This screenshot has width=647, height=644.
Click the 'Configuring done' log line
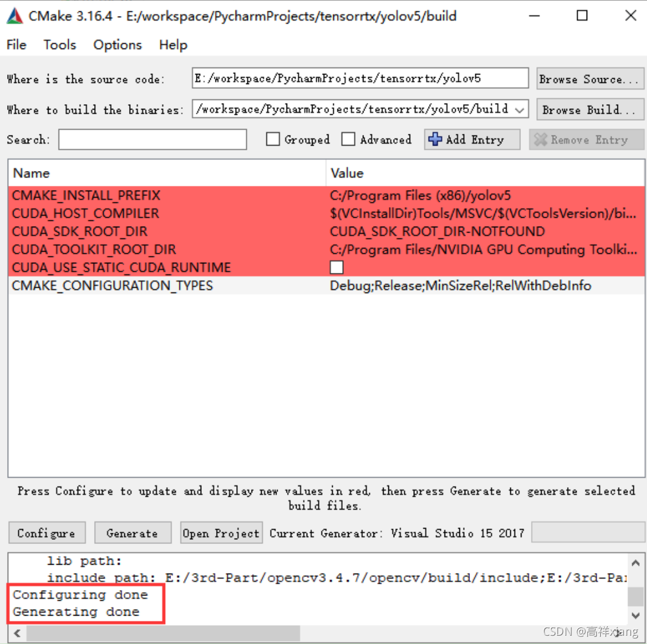[80, 594]
